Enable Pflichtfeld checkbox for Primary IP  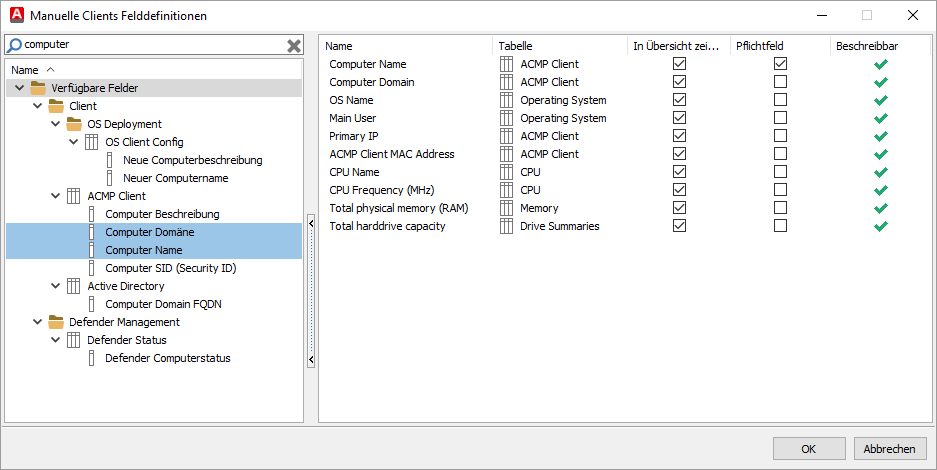coord(780,136)
